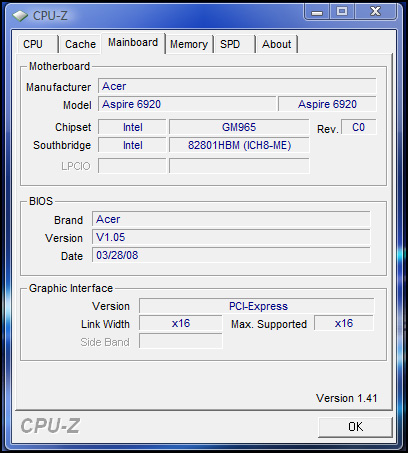408x453 pixels.
Task: Close the CPU-Z window
Action: (x=376, y=12)
